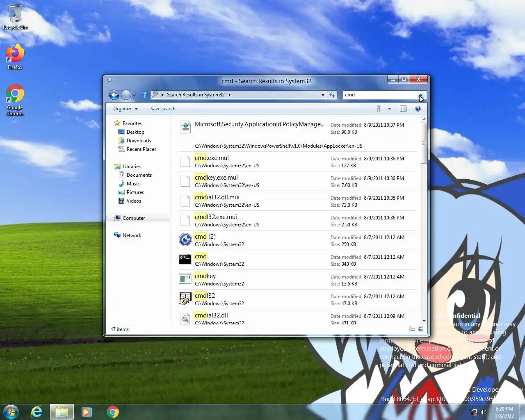Image resolution: width=525 pixels, height=420 pixels.
Task: Click the Forward navigation arrow in Explorer
Action: 126,95
